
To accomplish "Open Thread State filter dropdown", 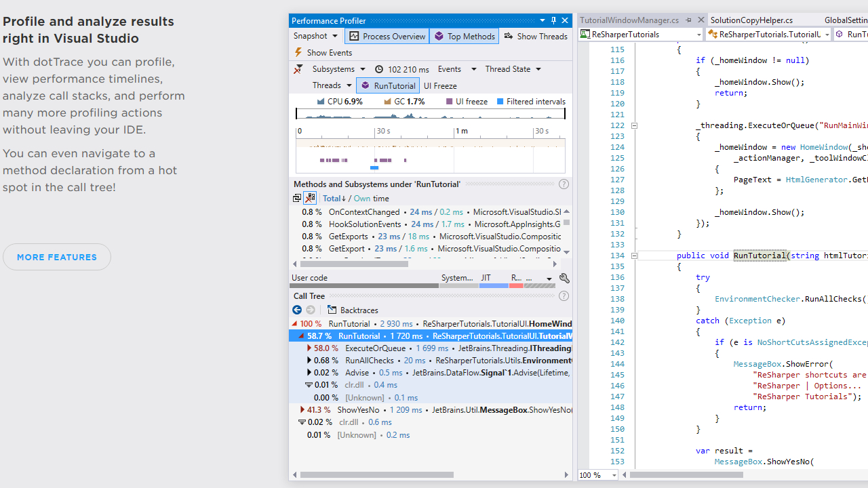I will (513, 69).
